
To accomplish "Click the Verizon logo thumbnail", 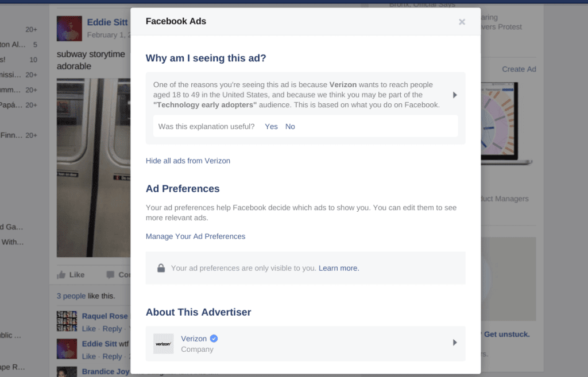I will pos(163,344).
